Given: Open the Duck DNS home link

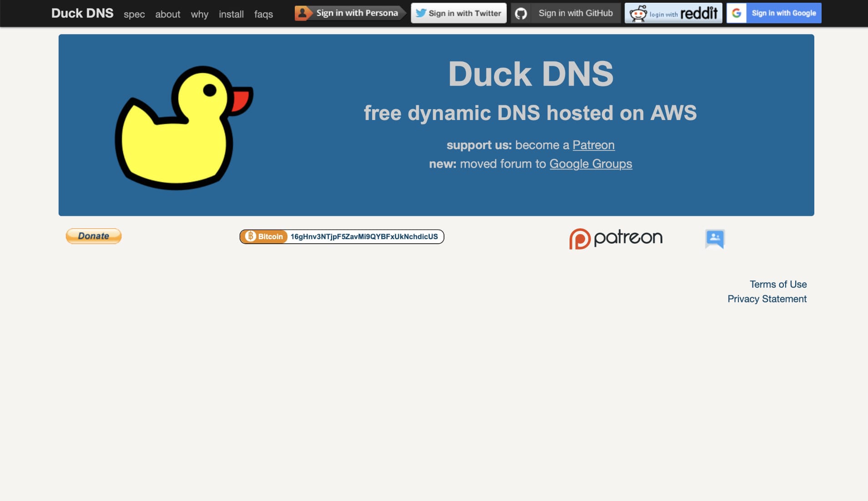Looking at the screenshot, I should tap(82, 13).
